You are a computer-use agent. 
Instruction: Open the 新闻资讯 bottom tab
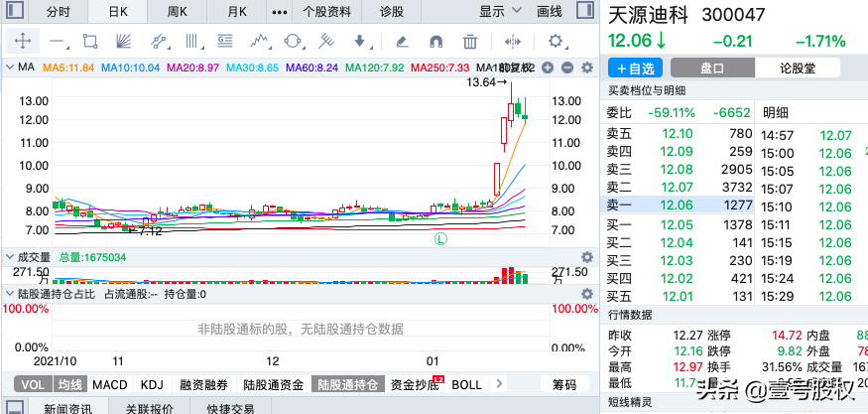pos(67,408)
